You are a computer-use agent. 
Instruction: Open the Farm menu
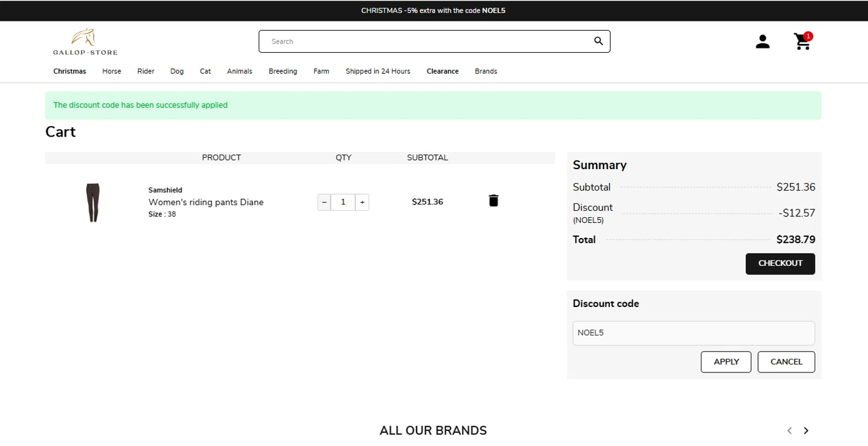[x=321, y=71]
